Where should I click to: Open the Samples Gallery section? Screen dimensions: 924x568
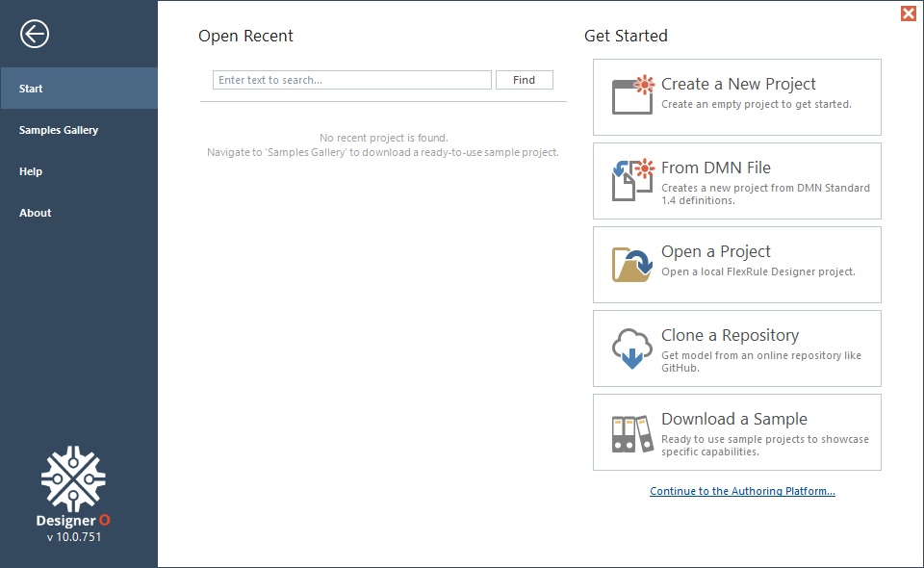pos(79,130)
